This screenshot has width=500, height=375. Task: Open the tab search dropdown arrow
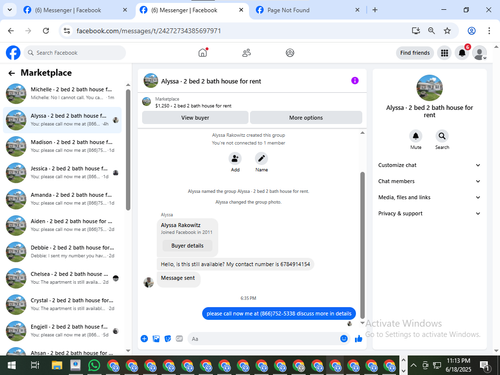pos(10,10)
